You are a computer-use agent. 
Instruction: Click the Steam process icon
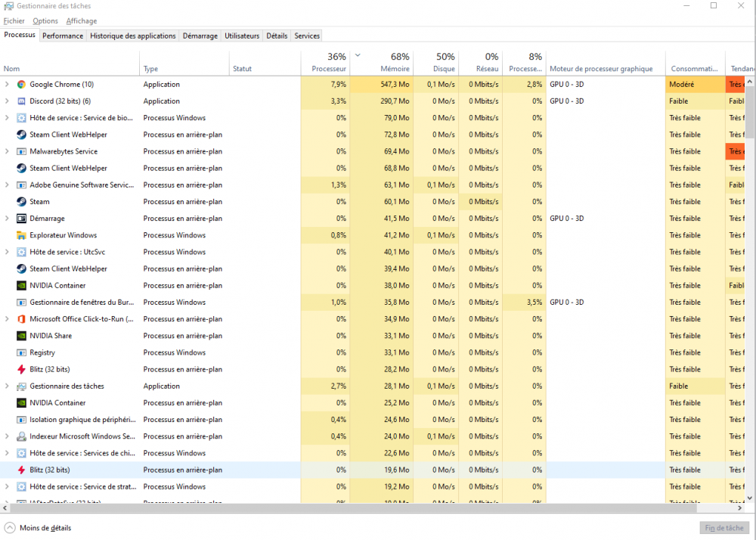tap(21, 202)
